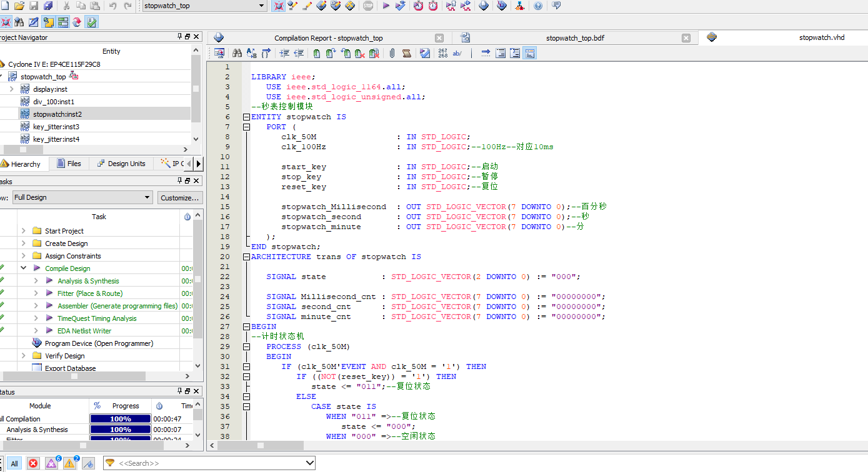
Task: Click the Save all files icon
Action: click(x=47, y=6)
